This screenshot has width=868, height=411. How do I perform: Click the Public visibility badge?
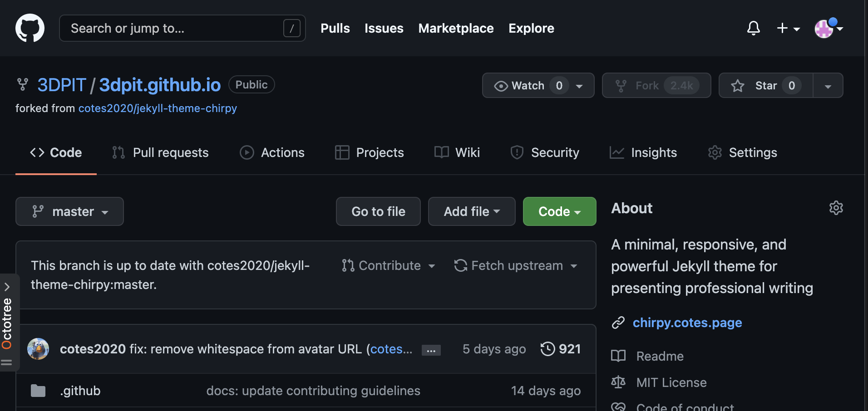pos(252,84)
